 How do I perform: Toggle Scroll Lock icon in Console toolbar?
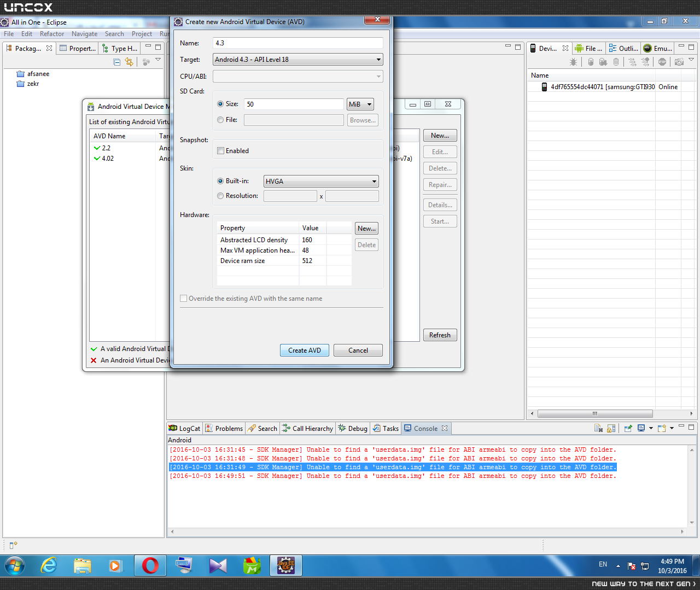(x=611, y=428)
